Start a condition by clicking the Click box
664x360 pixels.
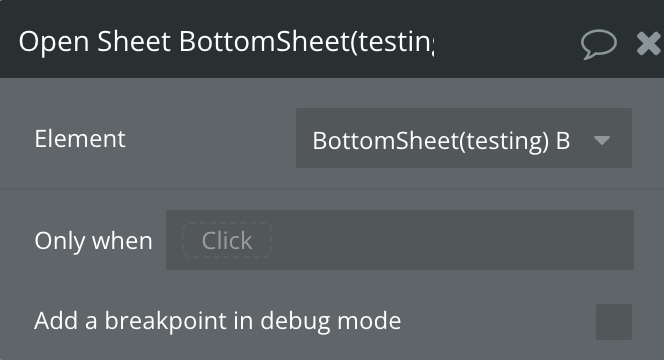coord(227,240)
